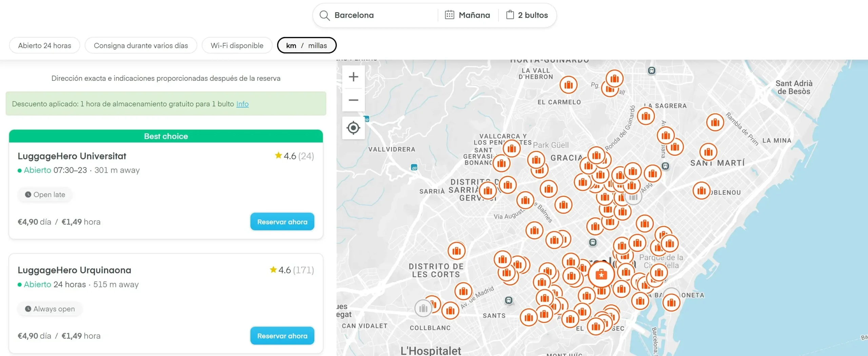868x356 pixels.
Task: Select luggage marker on Vallcarca label
Action: click(512, 148)
